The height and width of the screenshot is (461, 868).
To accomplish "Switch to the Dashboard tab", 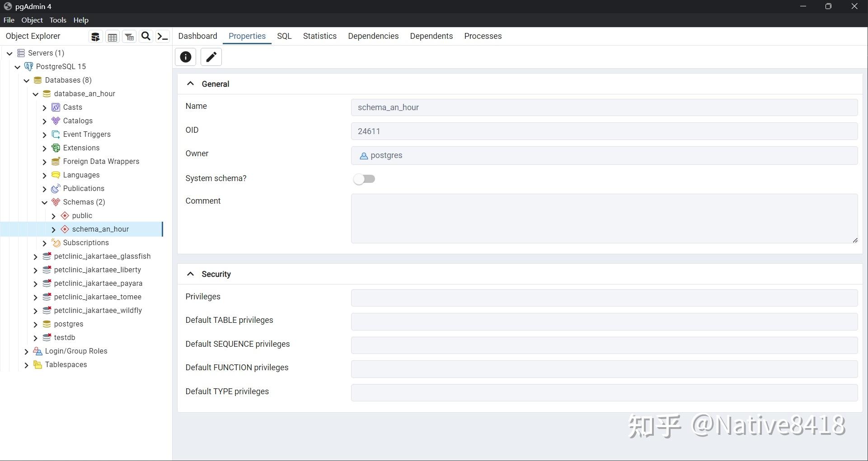I will [x=197, y=36].
